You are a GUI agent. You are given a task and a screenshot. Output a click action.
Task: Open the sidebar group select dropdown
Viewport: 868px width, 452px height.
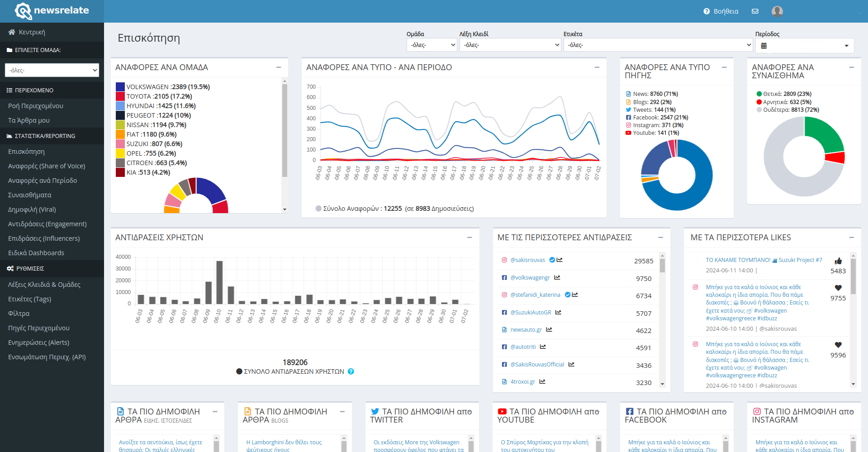click(x=52, y=70)
